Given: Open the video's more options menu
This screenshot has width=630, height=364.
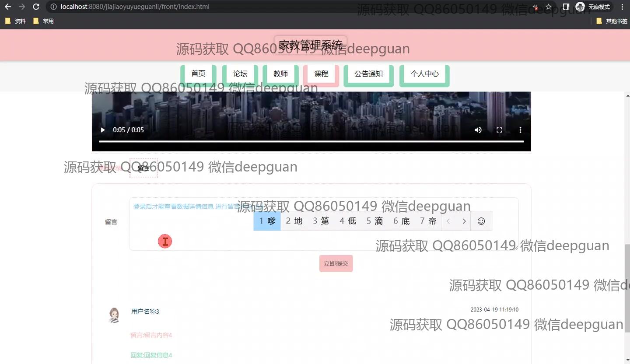Looking at the screenshot, I should 520,129.
